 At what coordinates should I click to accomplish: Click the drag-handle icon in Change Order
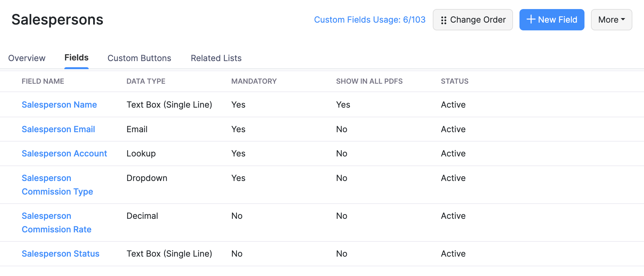point(444,20)
